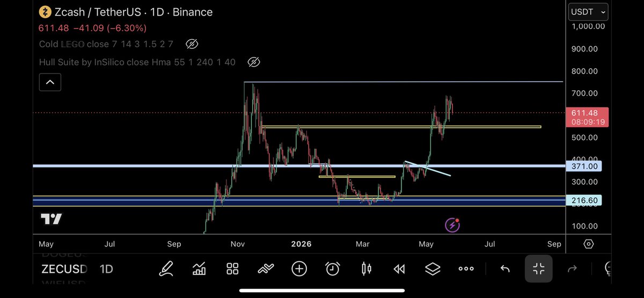Tap the purple lightning flash icon
This screenshot has height=298, width=644.
tap(452, 226)
